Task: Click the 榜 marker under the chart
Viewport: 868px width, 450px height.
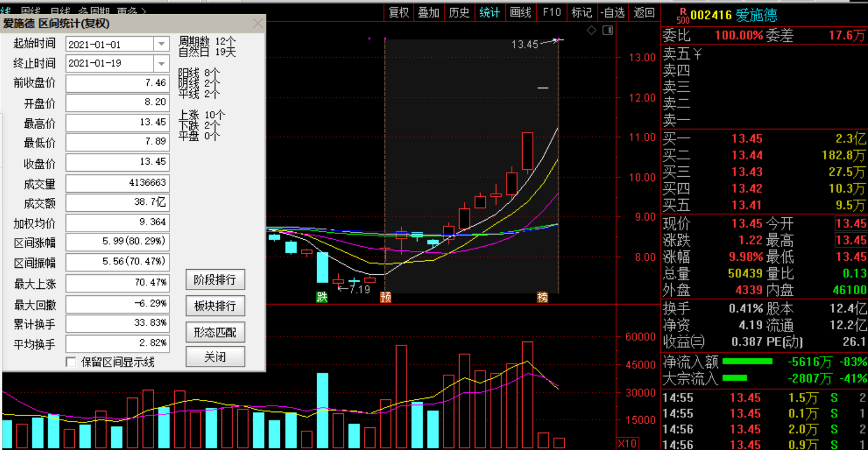Action: pyautogui.click(x=543, y=297)
